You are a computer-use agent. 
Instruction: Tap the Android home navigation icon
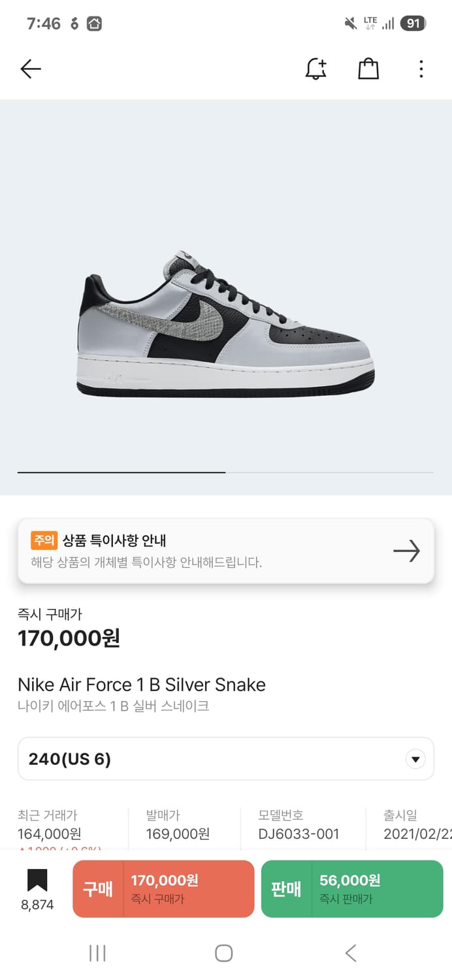pyautogui.click(x=224, y=953)
